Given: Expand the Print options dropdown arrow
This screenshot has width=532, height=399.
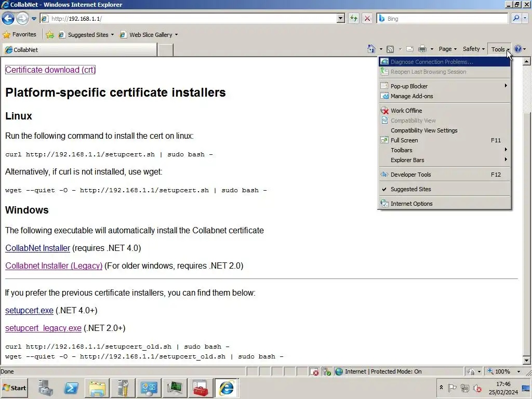Looking at the screenshot, I should coord(432,49).
